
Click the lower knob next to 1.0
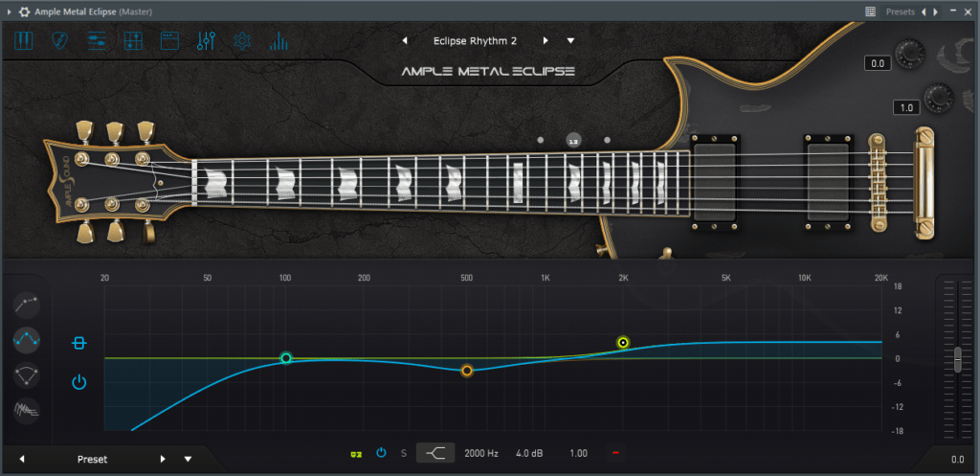tap(939, 98)
